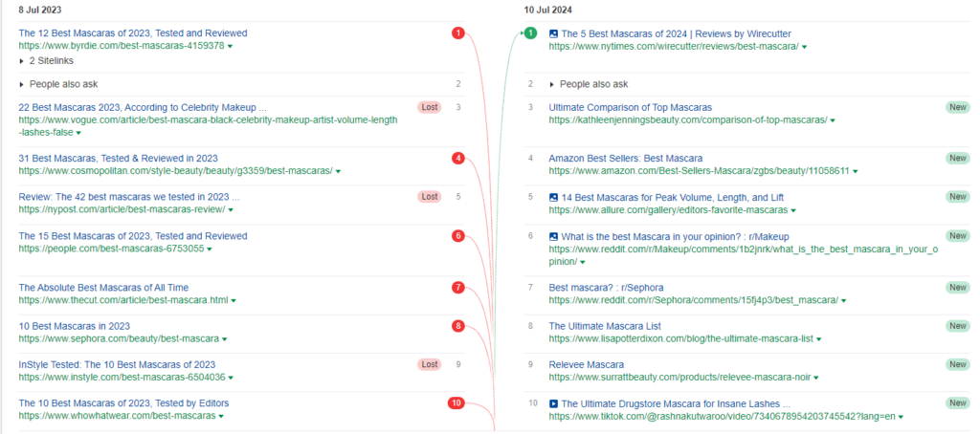Open dropdown arrow next to people.com URL

pos(210,250)
